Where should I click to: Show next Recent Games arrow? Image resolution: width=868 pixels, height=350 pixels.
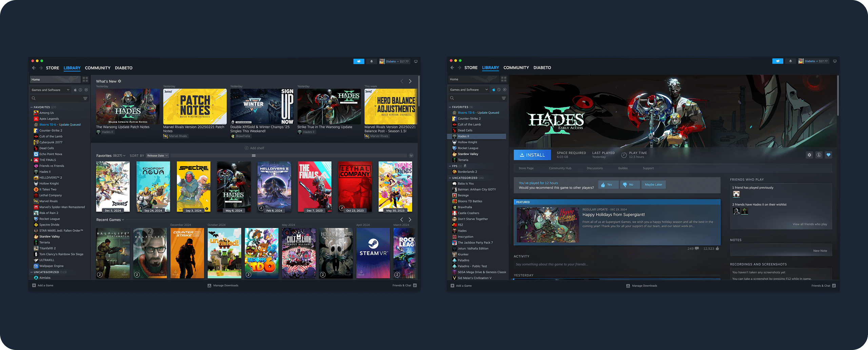click(x=410, y=219)
